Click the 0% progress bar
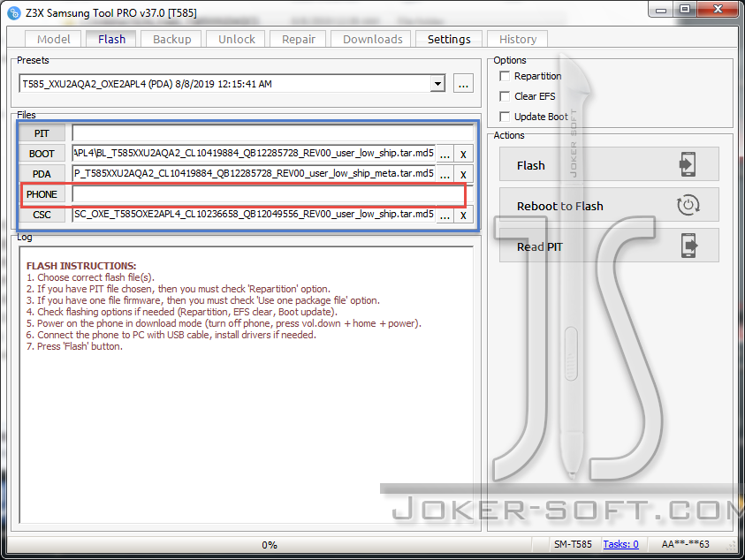 270,545
